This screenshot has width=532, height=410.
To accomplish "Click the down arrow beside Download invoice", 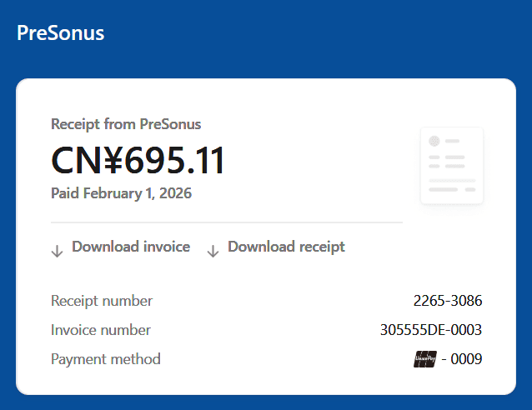I will coord(57,251).
